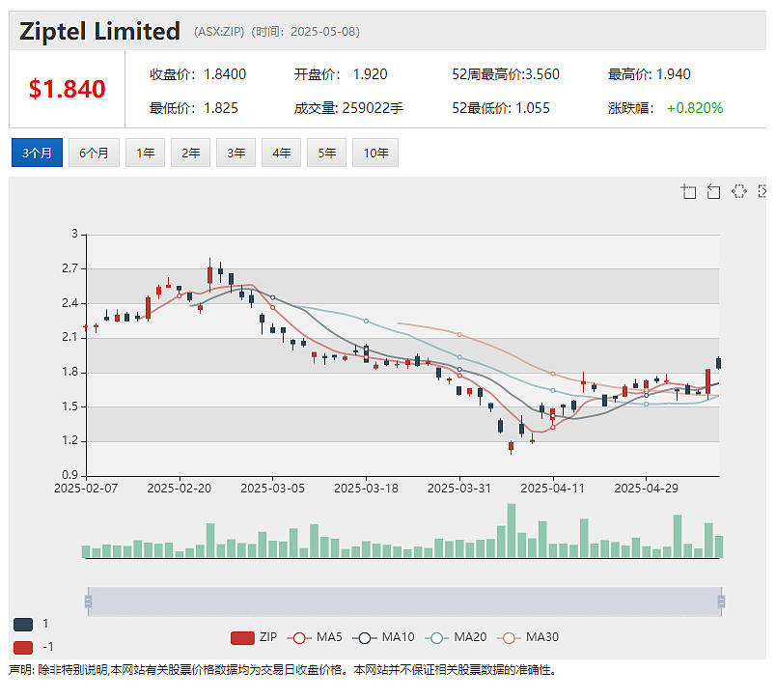Click the left handle of zoom slider
The height and width of the screenshot is (700, 776).
88,602
